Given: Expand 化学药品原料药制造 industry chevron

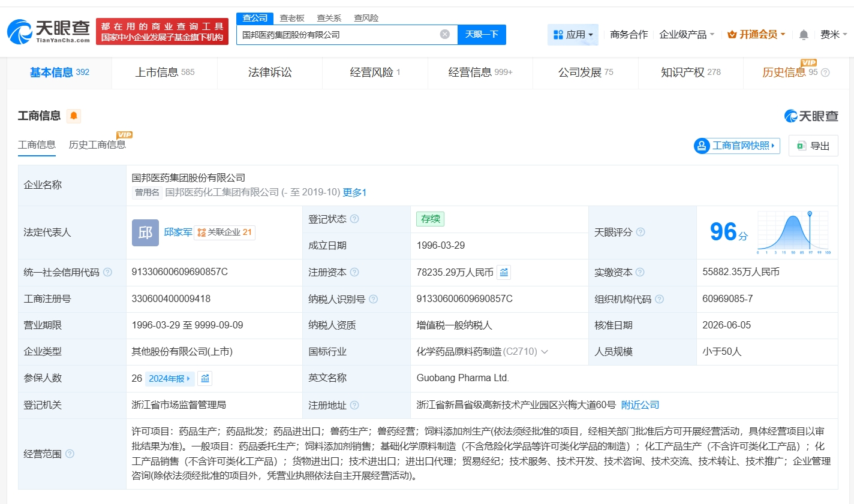Looking at the screenshot, I should point(545,352).
